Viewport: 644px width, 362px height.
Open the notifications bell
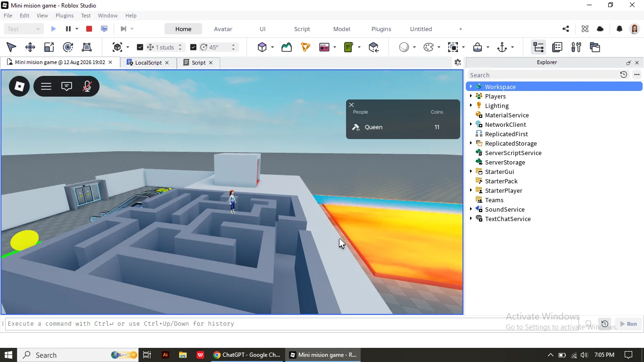click(x=619, y=29)
